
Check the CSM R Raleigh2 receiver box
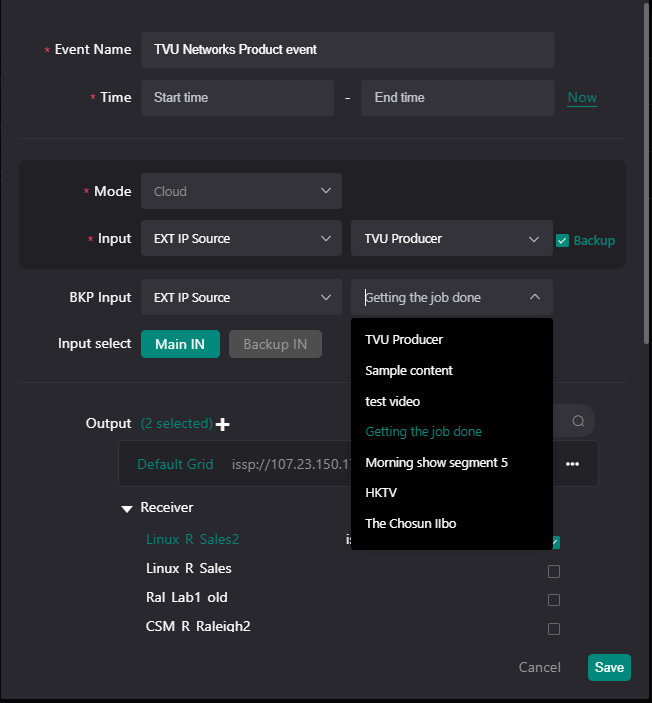554,629
